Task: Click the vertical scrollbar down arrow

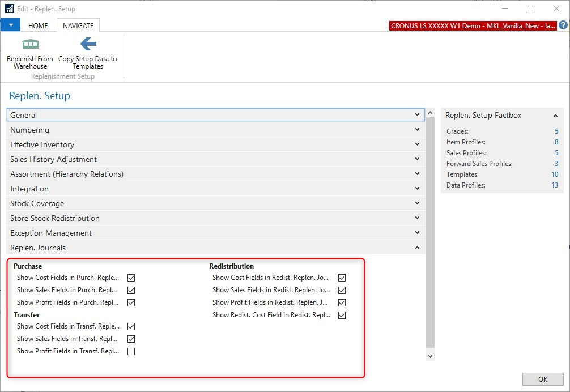Action: [x=430, y=356]
